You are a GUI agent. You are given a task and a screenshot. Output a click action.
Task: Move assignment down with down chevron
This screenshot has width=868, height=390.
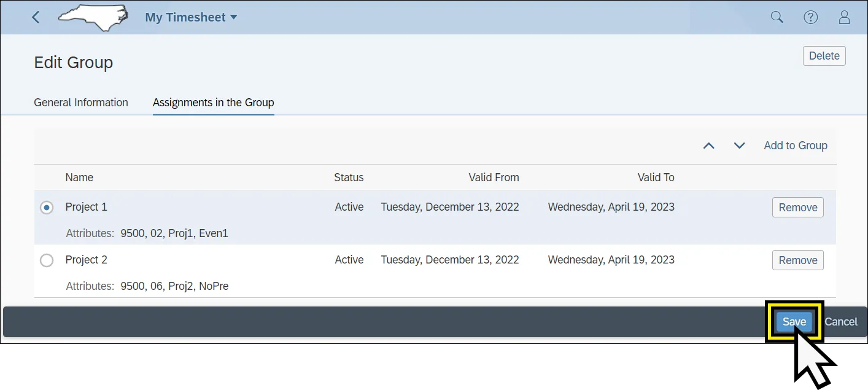pos(739,146)
